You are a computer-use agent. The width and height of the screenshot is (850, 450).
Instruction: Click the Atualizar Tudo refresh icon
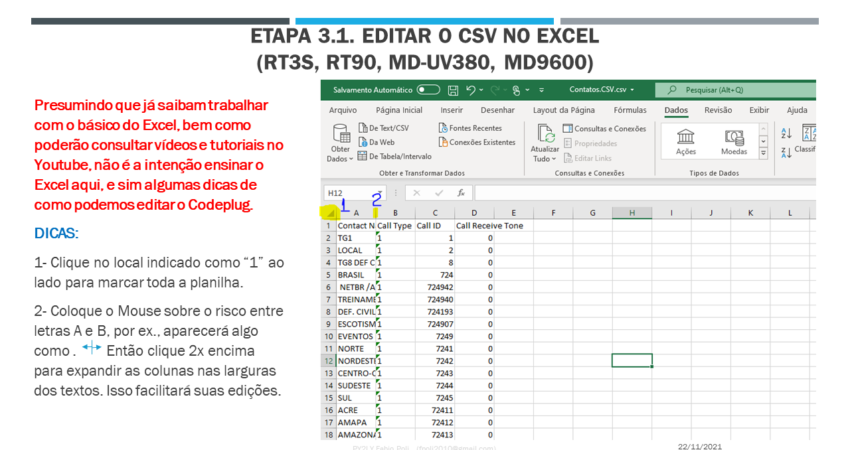coord(545,133)
